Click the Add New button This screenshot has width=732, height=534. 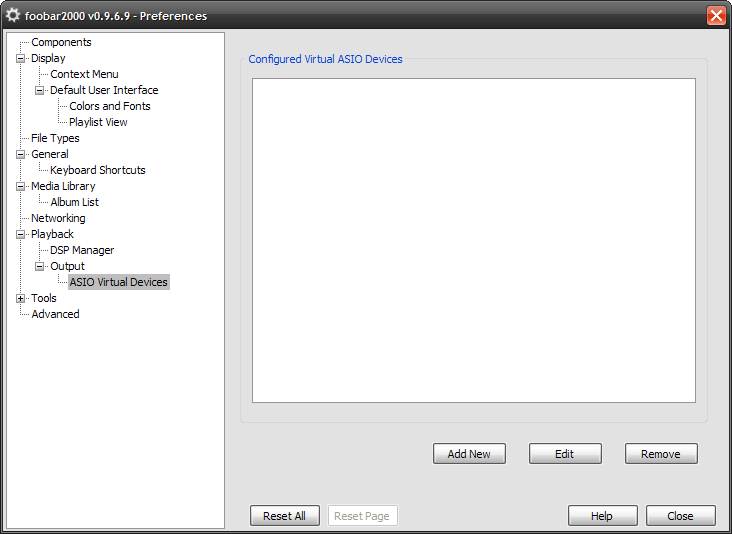(469, 454)
